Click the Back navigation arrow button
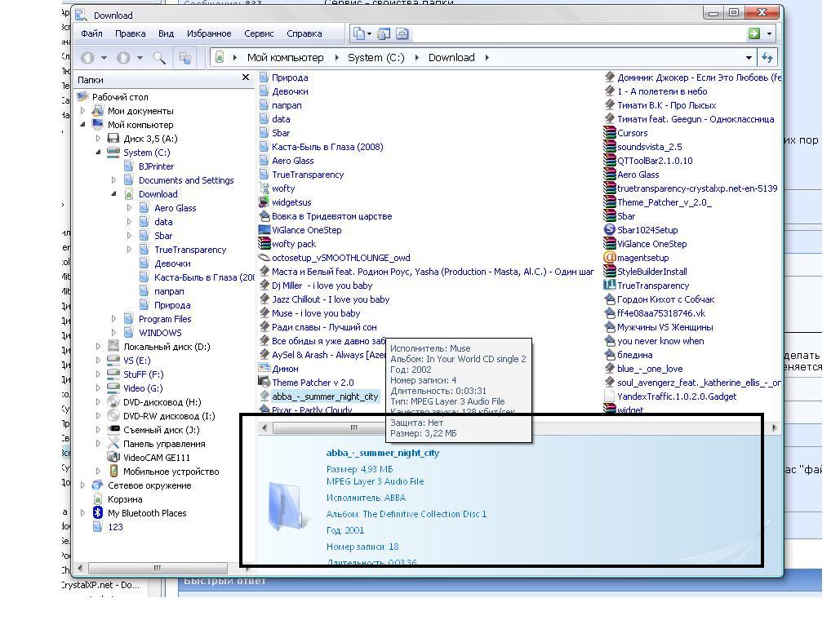 (x=87, y=58)
